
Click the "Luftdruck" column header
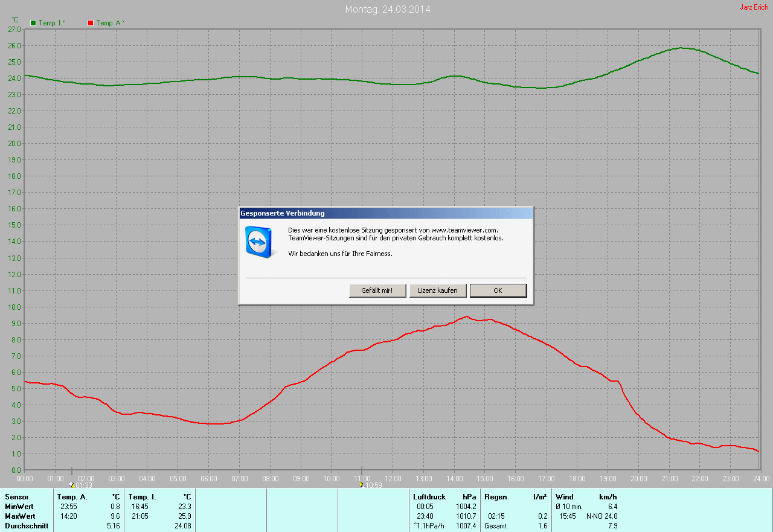429,497
